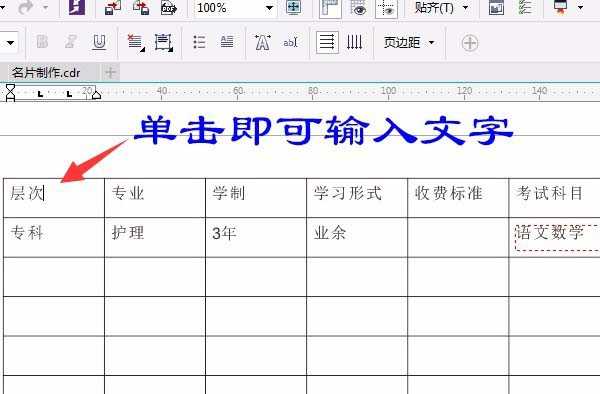The height and width of the screenshot is (394, 600).
Task: Click the plus new document tab
Action: [x=110, y=72]
